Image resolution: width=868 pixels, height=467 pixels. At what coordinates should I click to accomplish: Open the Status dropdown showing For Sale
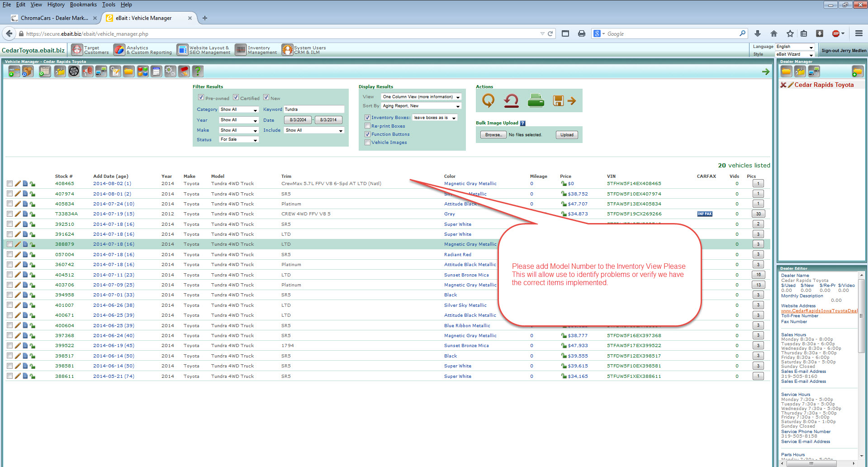click(x=239, y=139)
